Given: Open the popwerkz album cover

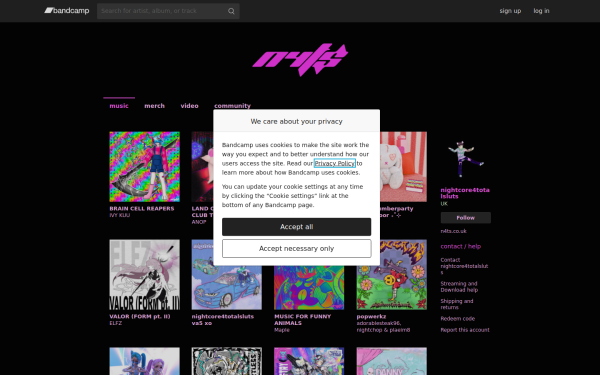Looking at the screenshot, I should [x=391, y=275].
